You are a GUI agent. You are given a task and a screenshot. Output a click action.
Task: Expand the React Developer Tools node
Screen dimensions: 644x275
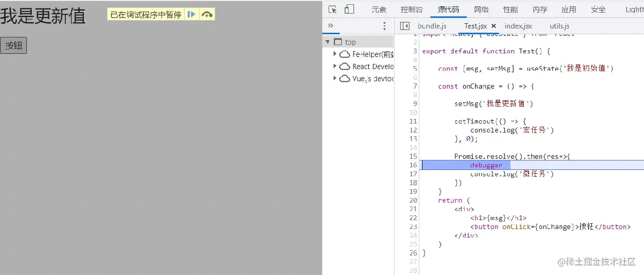click(x=335, y=67)
